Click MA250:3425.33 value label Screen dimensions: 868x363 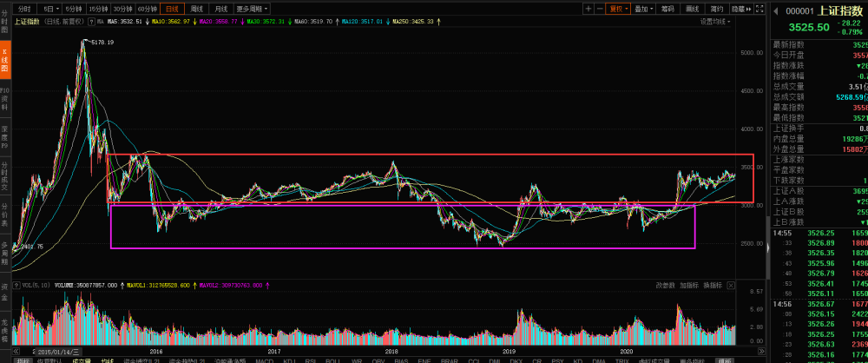coord(413,23)
